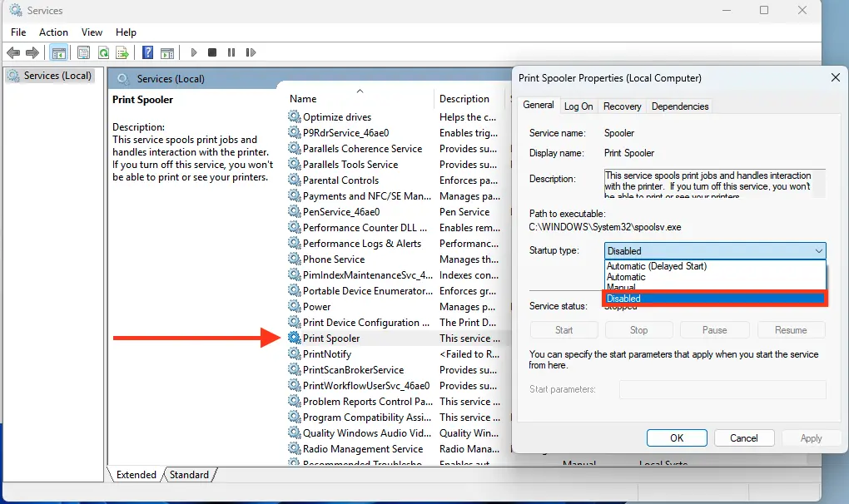This screenshot has width=849, height=504.
Task: Click the Forward arrow in the toolbar
Action: 32,52
